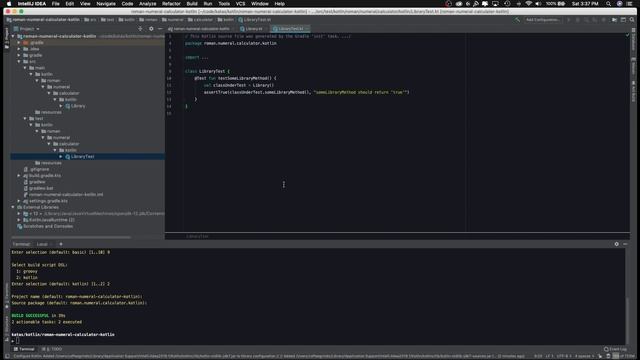Viewport: 640px width, 360px height.
Task: Click the inspection checkmark at editor top right
Action: click(627, 36)
